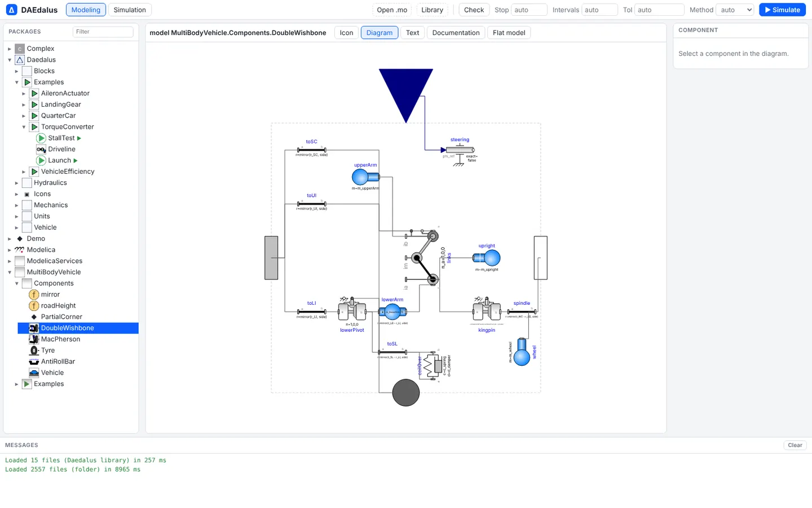Switch to Modeling mode
The width and height of the screenshot is (812, 508).
(x=86, y=10)
